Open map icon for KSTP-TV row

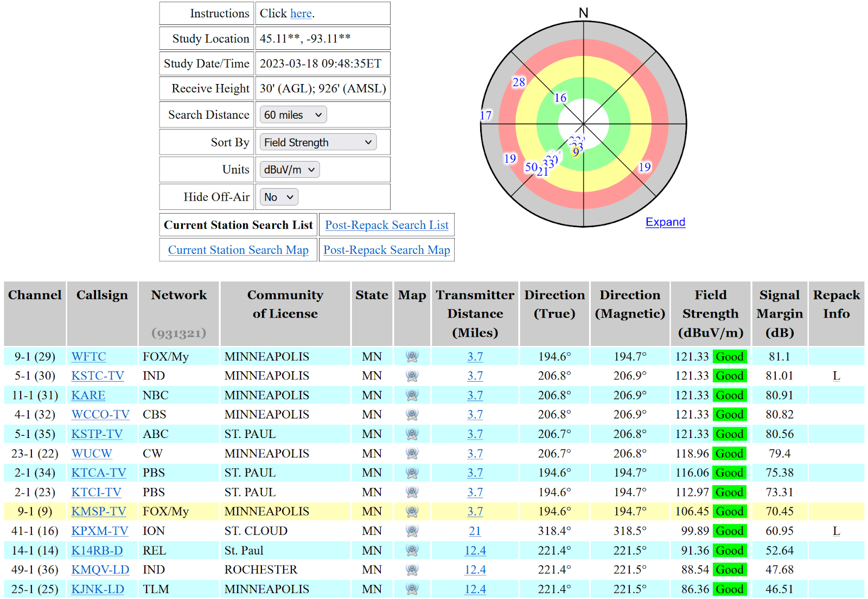point(412,434)
